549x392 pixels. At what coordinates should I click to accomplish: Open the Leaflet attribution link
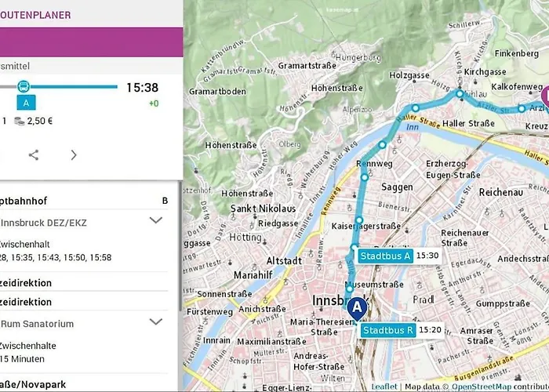click(x=384, y=386)
